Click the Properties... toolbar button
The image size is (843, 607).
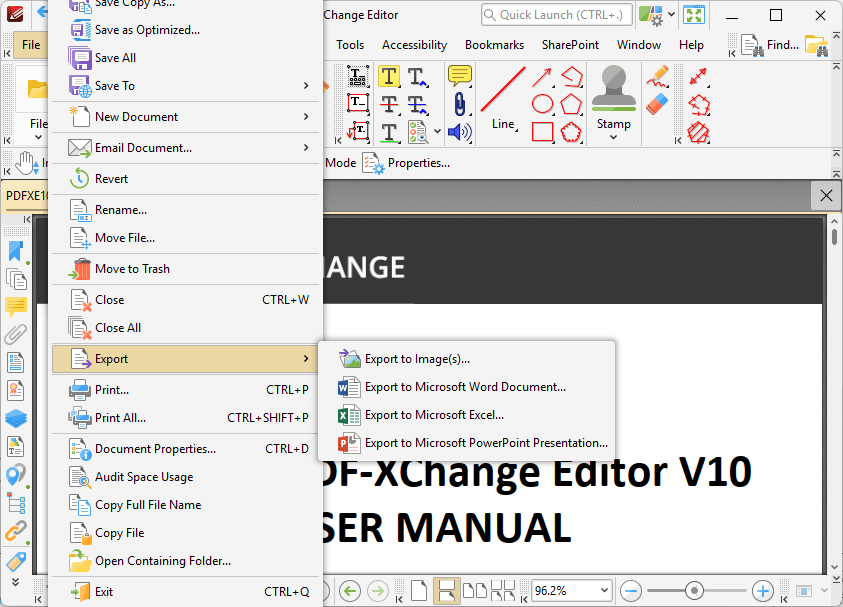click(x=406, y=163)
